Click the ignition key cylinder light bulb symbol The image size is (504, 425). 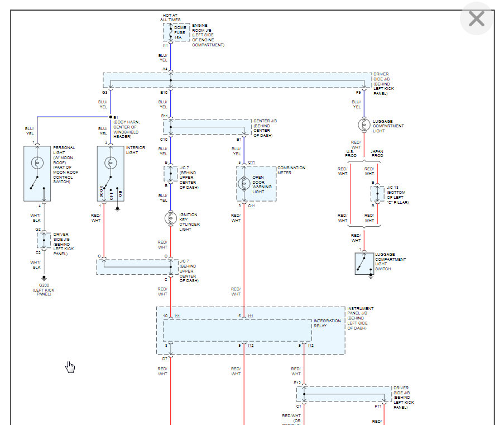click(171, 218)
